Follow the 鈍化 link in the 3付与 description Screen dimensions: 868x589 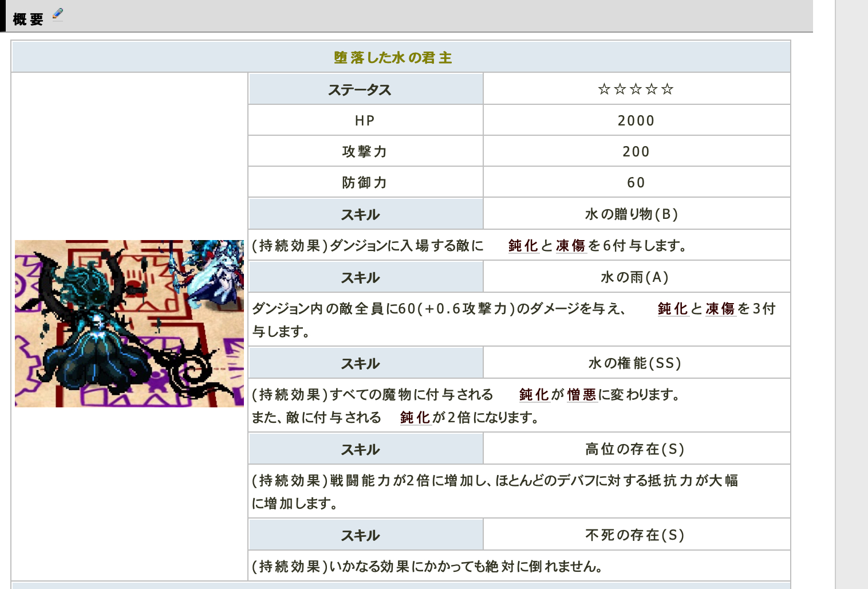673,309
